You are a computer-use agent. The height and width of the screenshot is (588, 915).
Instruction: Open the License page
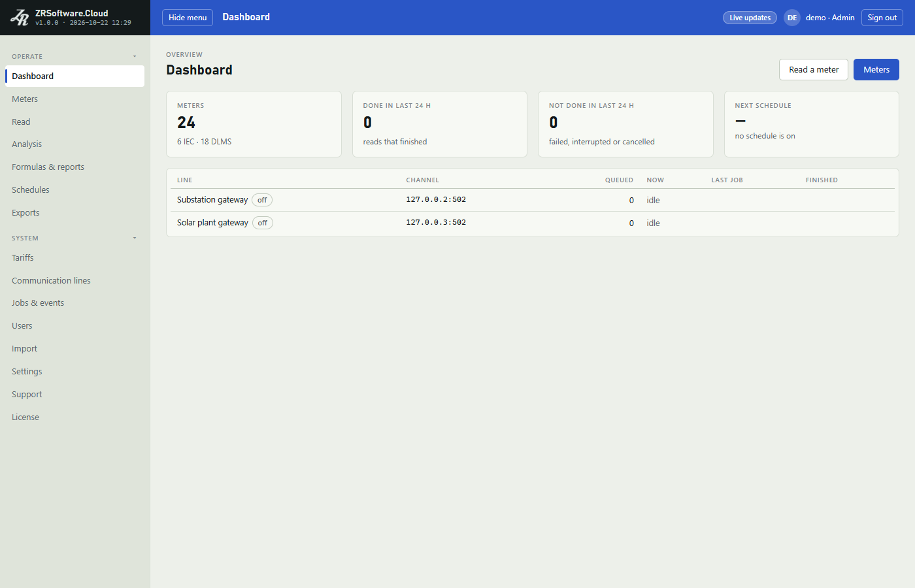click(75, 417)
